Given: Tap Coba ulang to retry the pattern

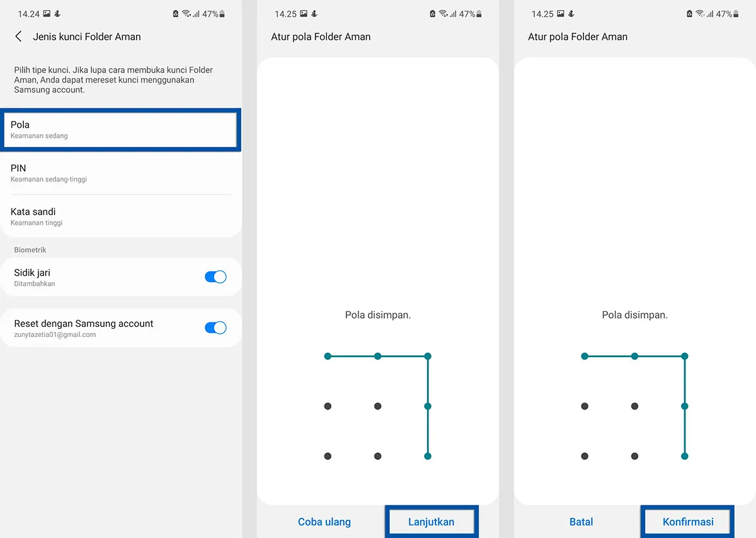Looking at the screenshot, I should coord(324,522).
